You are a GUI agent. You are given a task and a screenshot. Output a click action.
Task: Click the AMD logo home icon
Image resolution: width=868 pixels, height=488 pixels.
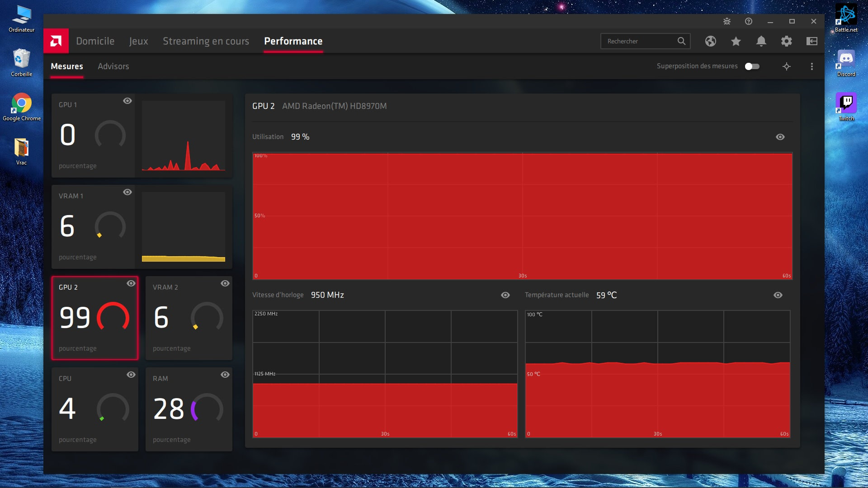pos(56,41)
